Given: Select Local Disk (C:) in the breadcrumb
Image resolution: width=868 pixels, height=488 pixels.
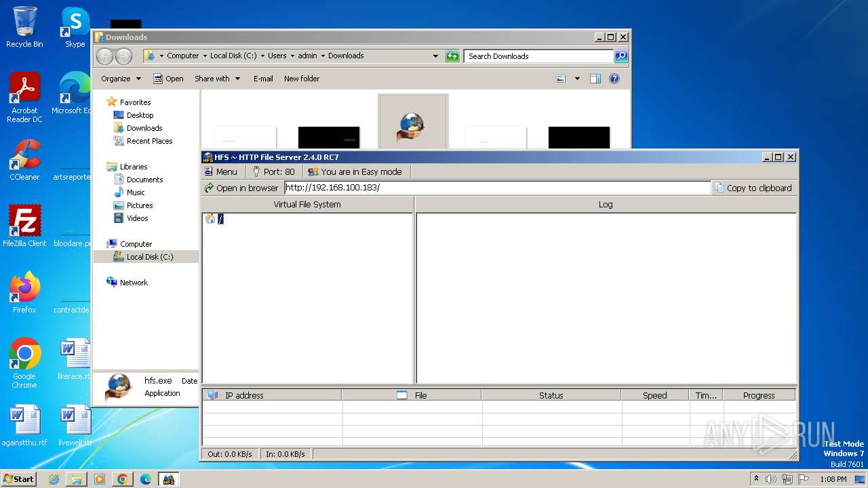Looking at the screenshot, I should pyautogui.click(x=233, y=56).
